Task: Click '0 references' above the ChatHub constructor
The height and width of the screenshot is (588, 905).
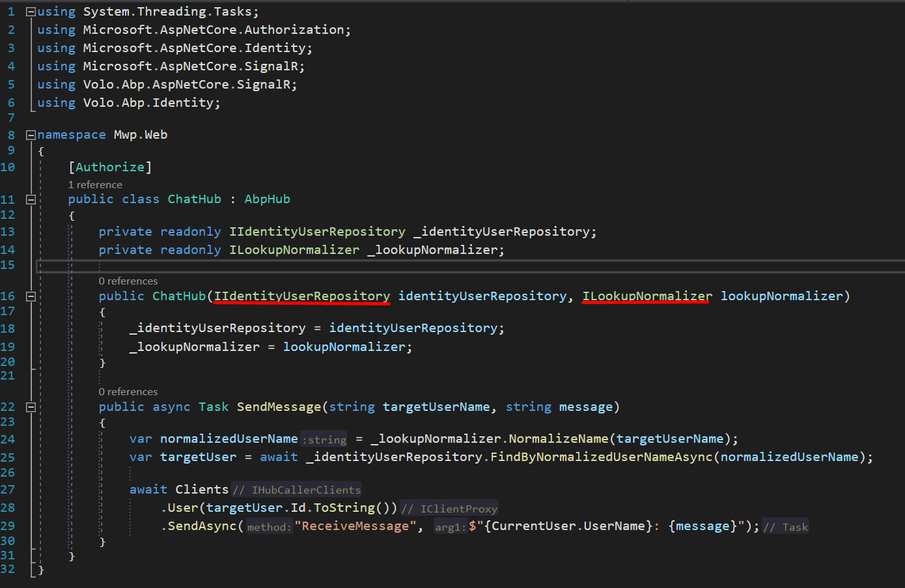Action: 128,281
